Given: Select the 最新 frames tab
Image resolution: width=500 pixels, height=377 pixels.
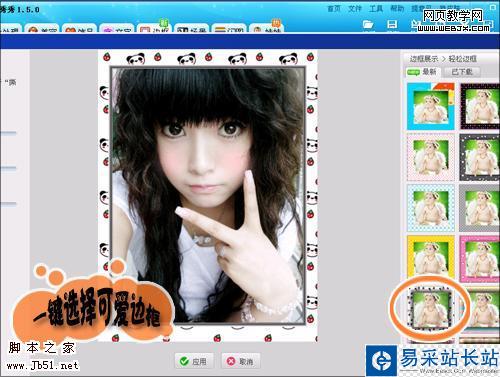Looking at the screenshot, I should tap(423, 72).
